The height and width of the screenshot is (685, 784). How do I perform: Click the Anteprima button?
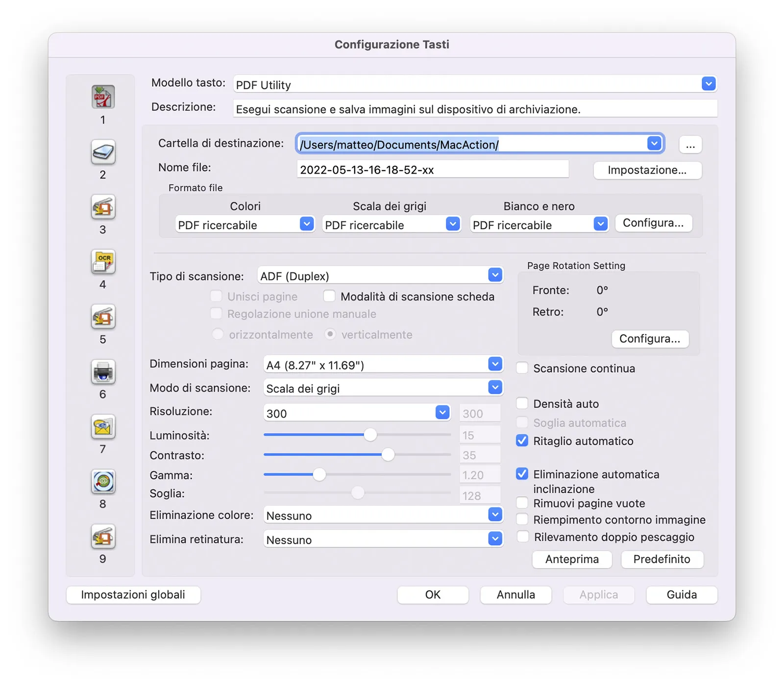click(572, 559)
